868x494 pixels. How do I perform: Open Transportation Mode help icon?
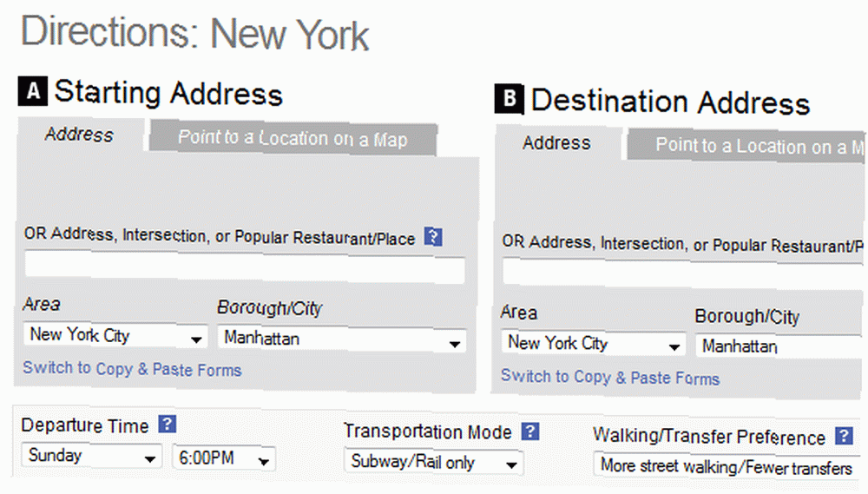click(x=530, y=431)
